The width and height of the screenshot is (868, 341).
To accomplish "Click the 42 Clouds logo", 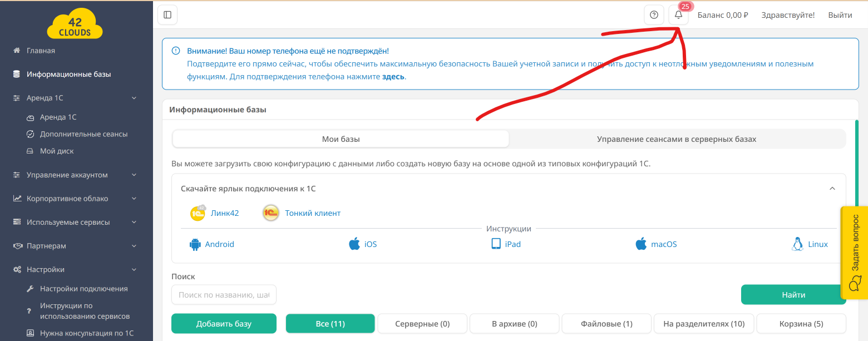I will point(75,25).
